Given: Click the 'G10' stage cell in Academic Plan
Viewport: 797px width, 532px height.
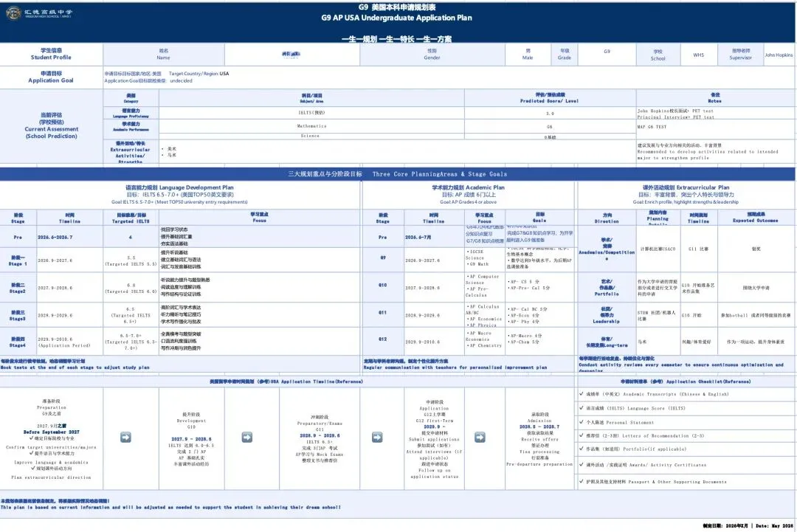Looking at the screenshot, I should [x=383, y=286].
